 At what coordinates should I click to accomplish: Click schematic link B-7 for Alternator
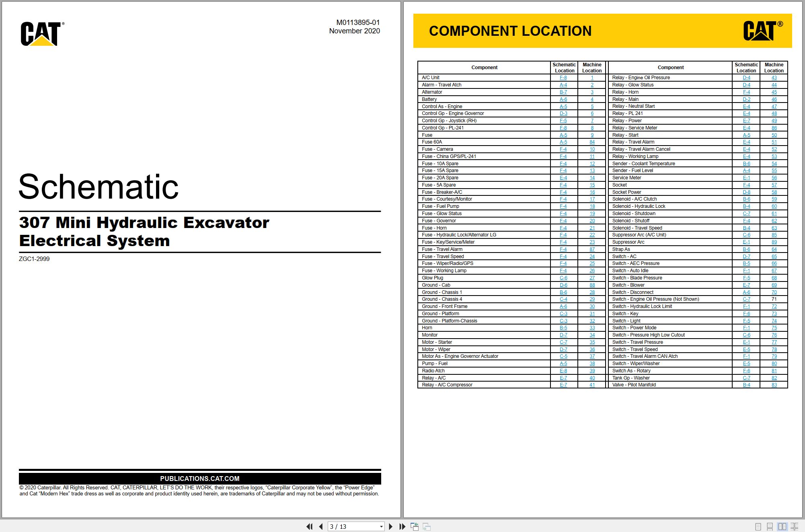pyautogui.click(x=563, y=92)
